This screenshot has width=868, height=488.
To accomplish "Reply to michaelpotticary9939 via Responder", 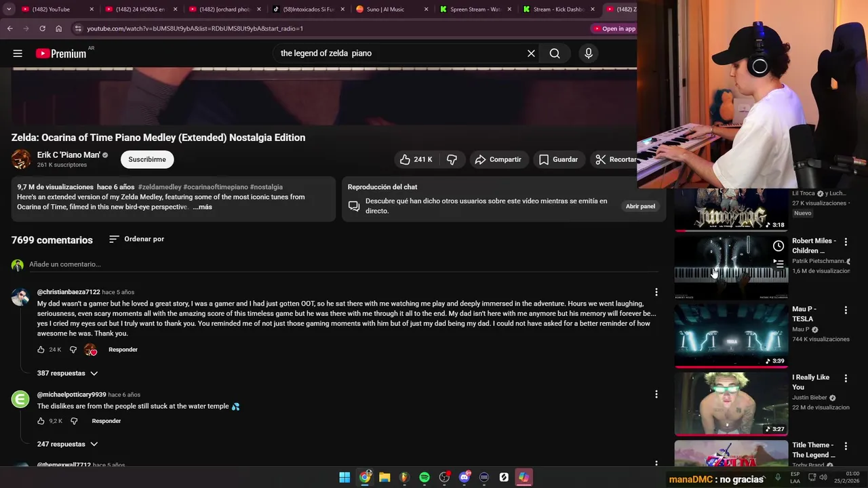I will click(x=106, y=421).
